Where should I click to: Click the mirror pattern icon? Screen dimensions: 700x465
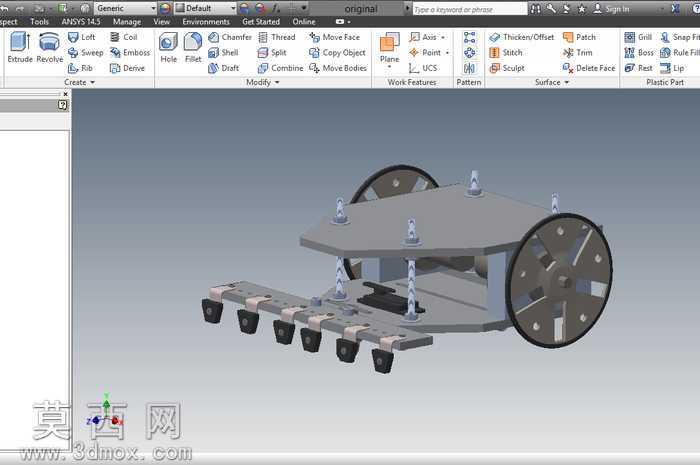click(469, 68)
